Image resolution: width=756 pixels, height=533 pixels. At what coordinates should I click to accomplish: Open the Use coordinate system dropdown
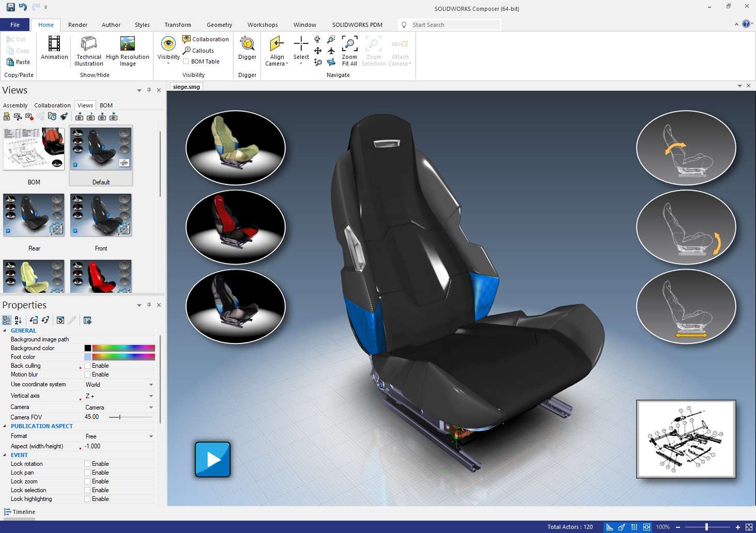[151, 385]
